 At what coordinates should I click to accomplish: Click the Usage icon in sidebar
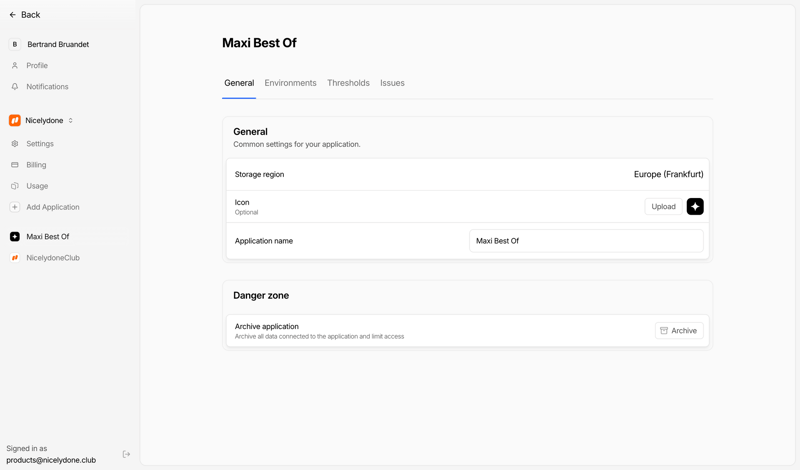pos(15,186)
